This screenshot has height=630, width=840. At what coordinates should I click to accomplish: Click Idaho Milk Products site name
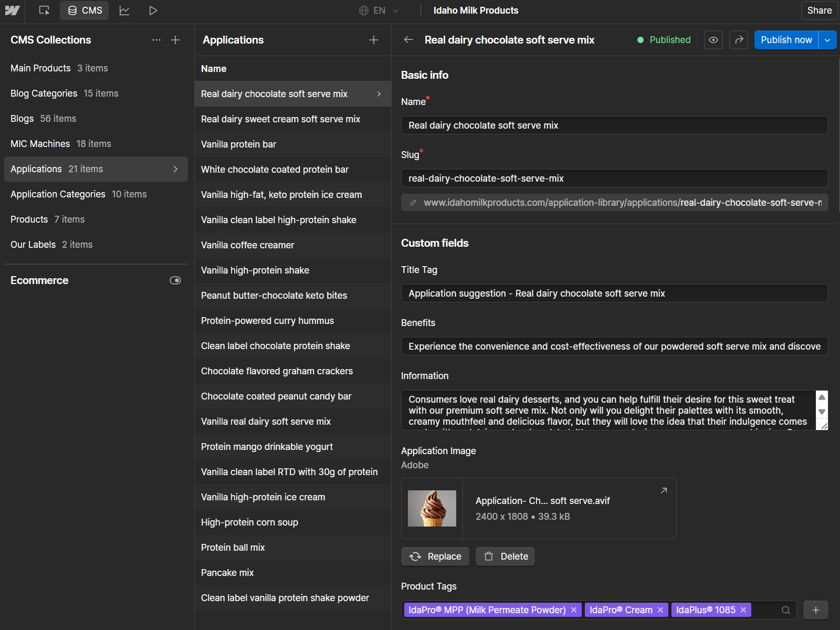click(x=476, y=10)
